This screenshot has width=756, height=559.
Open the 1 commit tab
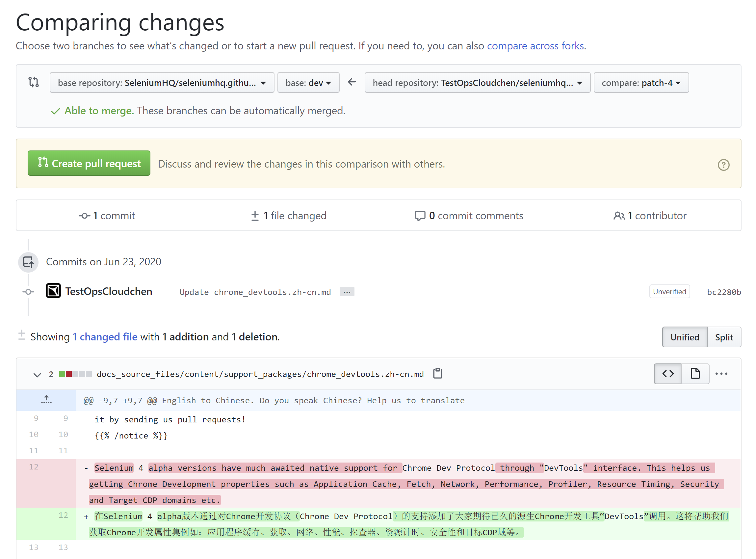pos(107,216)
